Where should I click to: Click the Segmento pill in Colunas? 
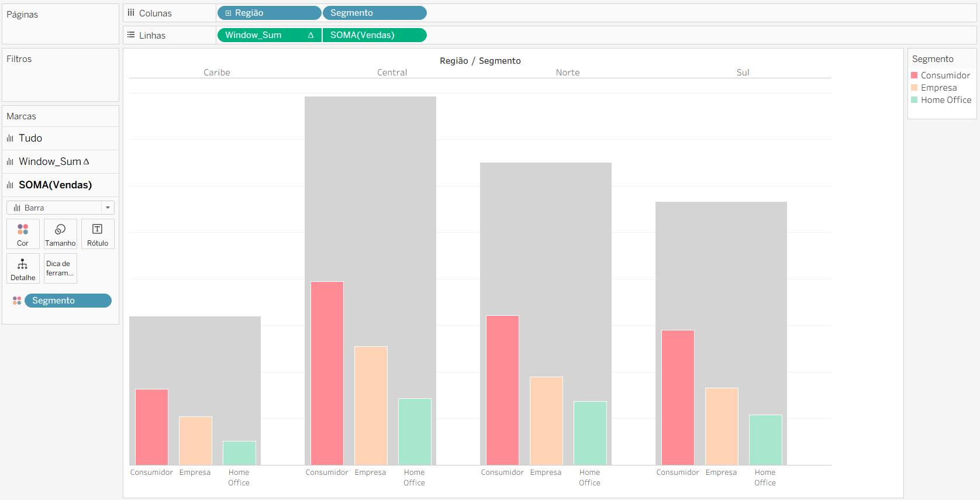pyautogui.click(x=374, y=13)
